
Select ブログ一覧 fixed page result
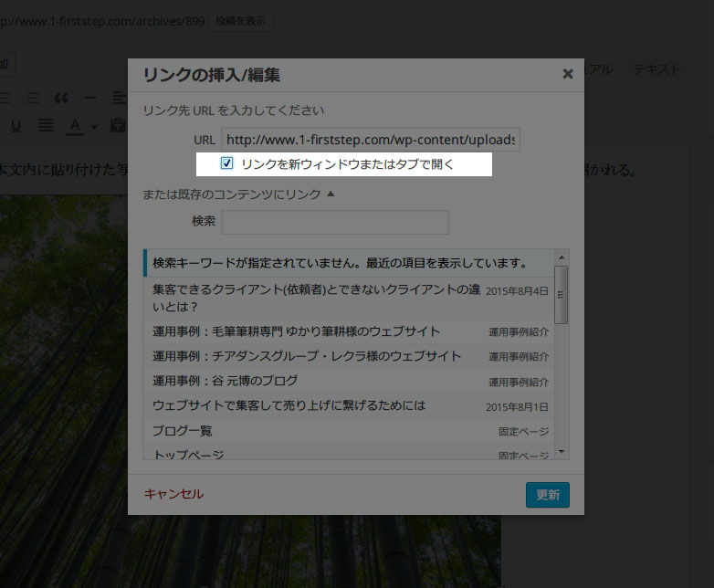coord(349,430)
